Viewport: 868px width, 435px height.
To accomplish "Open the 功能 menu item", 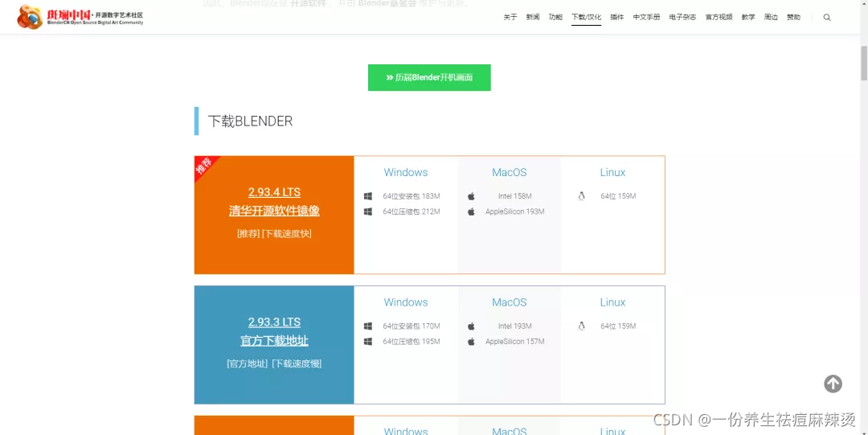I will pos(555,17).
